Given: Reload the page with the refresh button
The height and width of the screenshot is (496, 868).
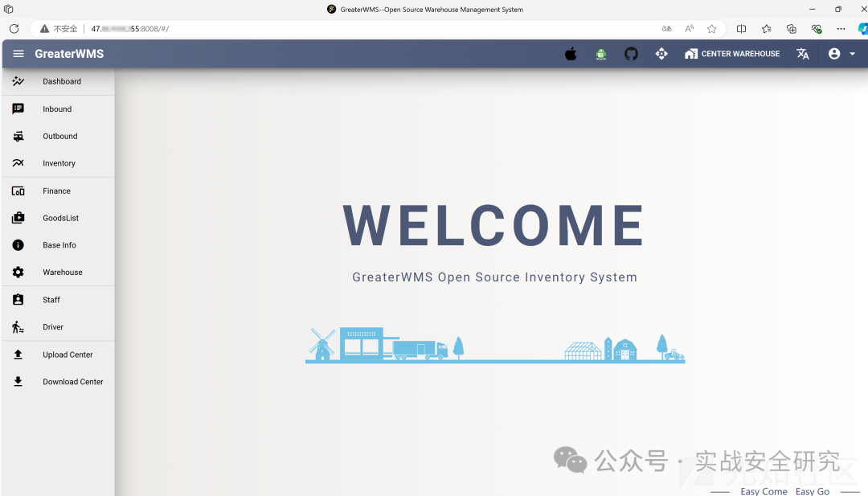Looking at the screenshot, I should (14, 29).
